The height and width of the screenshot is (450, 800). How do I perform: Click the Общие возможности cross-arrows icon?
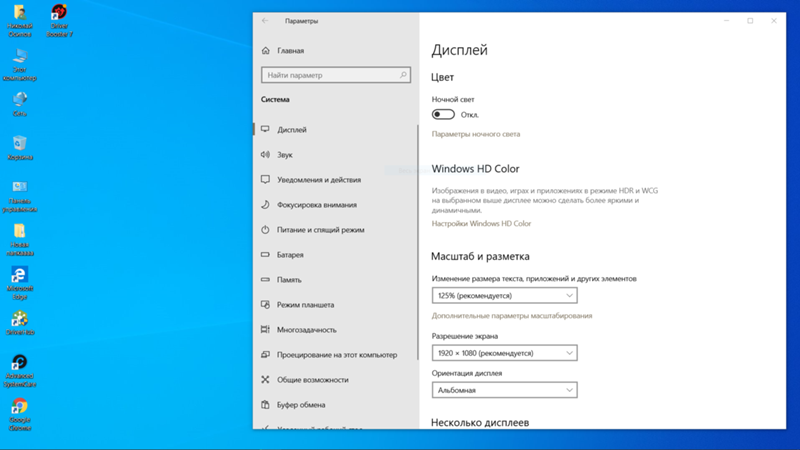[x=265, y=380]
